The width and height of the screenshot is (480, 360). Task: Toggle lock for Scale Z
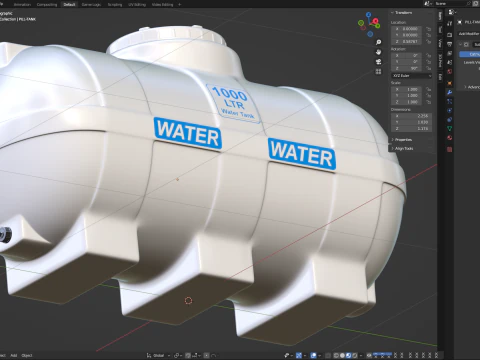(428, 102)
